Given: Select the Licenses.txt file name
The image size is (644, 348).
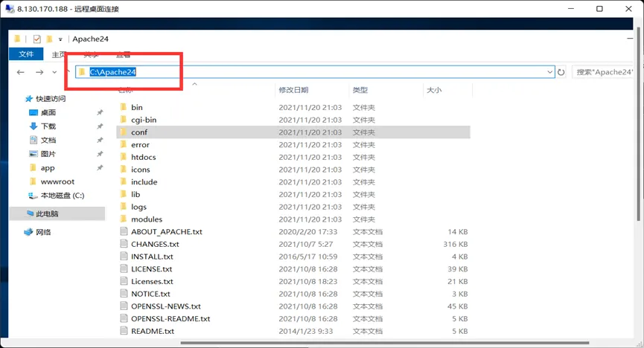Looking at the screenshot, I should pyautogui.click(x=152, y=282).
